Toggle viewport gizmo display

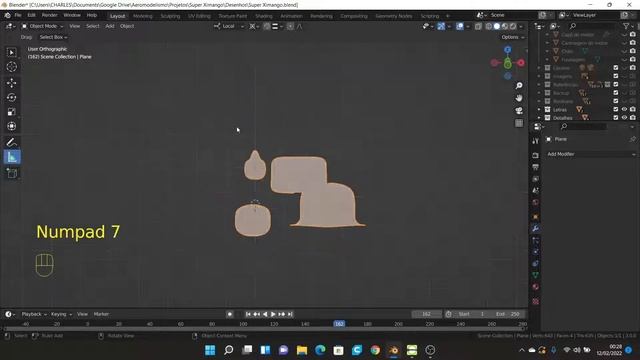(x=441, y=26)
